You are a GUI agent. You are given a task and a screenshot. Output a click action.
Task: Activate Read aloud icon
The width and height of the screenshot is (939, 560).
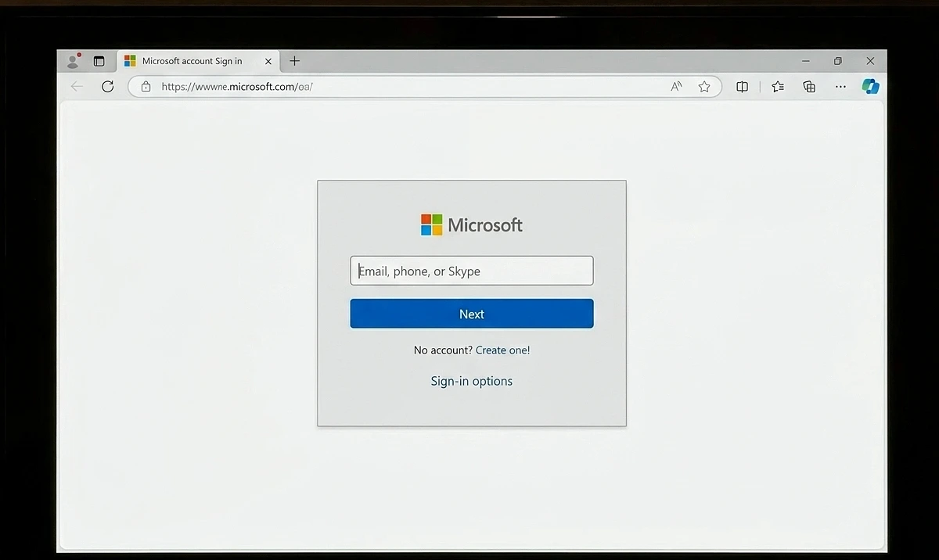point(677,87)
